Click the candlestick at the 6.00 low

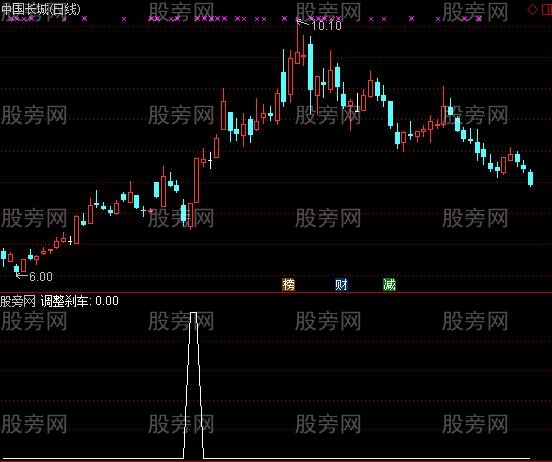[x=16, y=269]
